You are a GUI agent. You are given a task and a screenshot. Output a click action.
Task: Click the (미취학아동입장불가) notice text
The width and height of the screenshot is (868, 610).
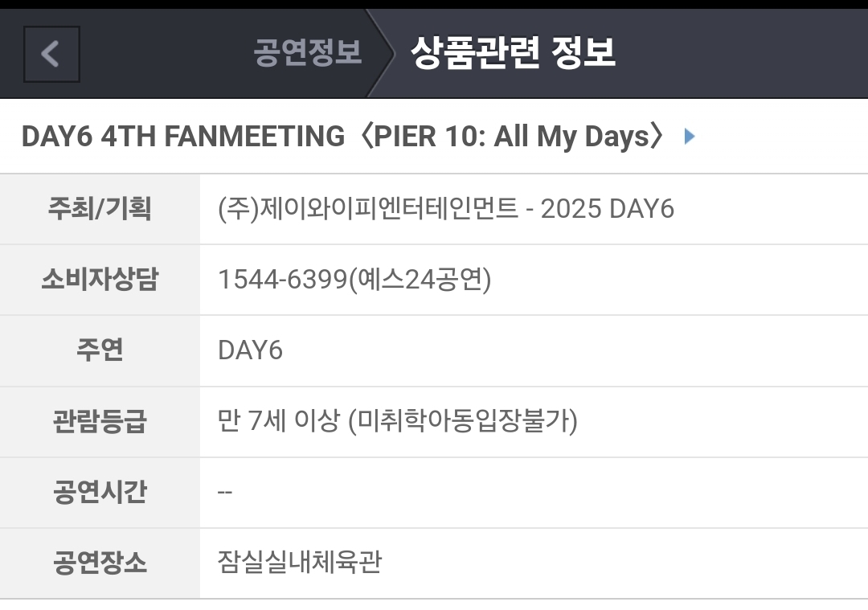coord(463,421)
